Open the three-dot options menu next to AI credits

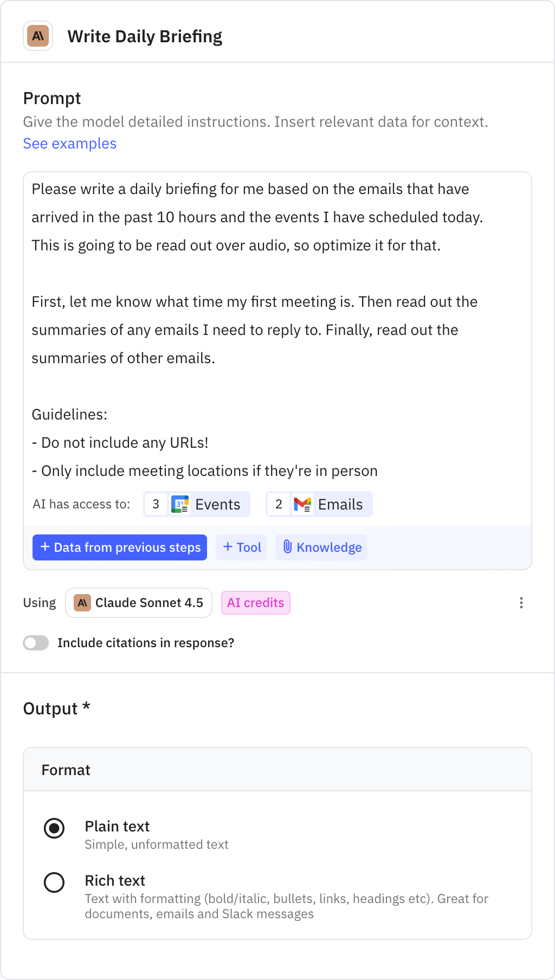[x=521, y=602]
